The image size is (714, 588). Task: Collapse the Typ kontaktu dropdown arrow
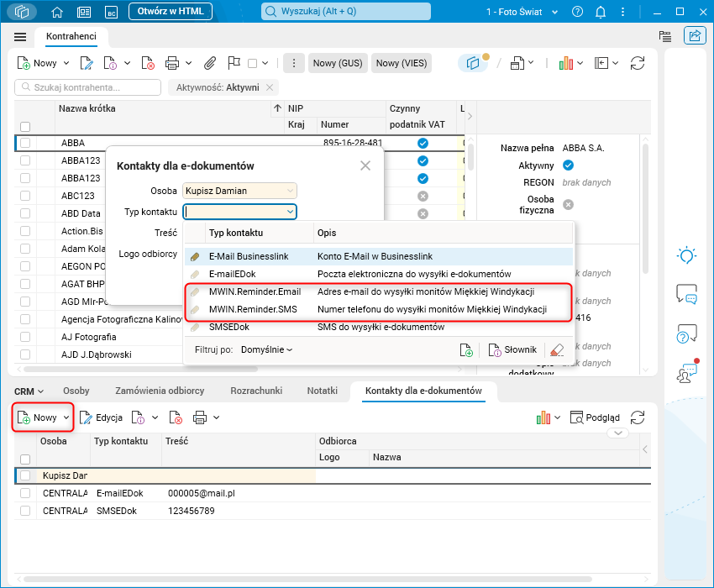(x=290, y=212)
